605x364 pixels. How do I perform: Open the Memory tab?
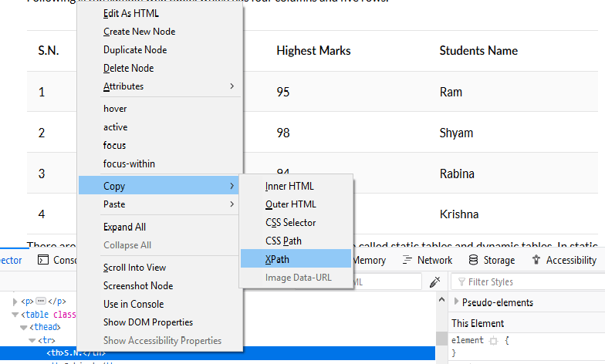point(369,261)
